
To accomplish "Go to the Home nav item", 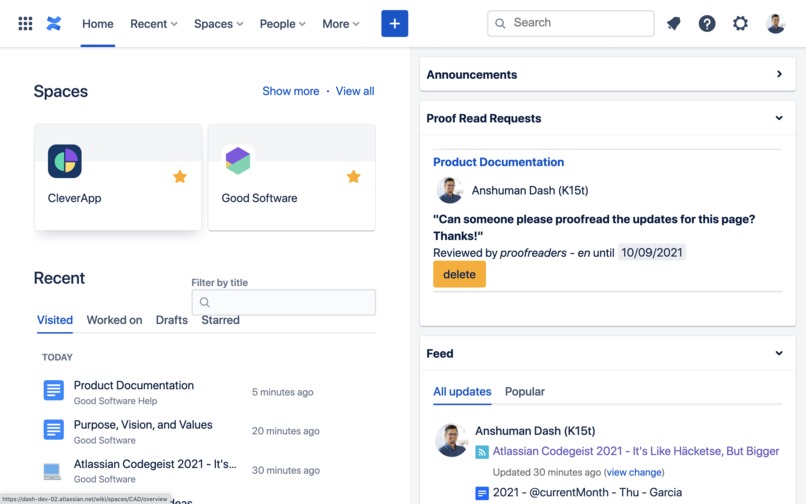I will pos(98,24).
